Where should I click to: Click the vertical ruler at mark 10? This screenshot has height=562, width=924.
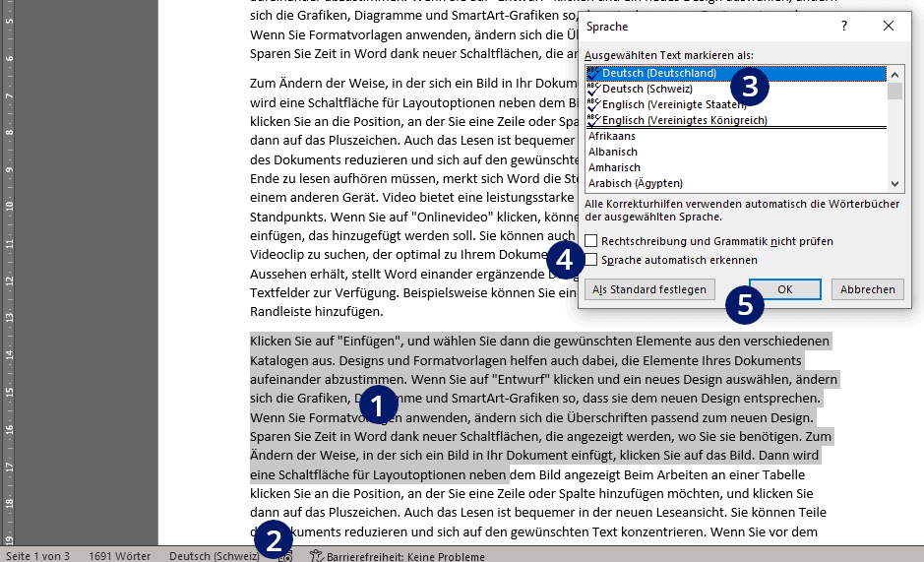click(9, 207)
